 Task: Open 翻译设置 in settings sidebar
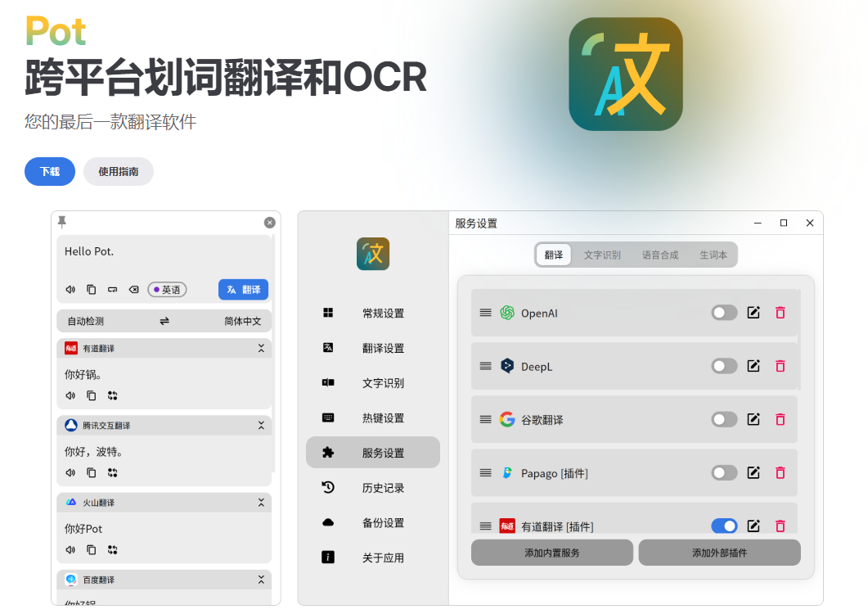click(372, 348)
